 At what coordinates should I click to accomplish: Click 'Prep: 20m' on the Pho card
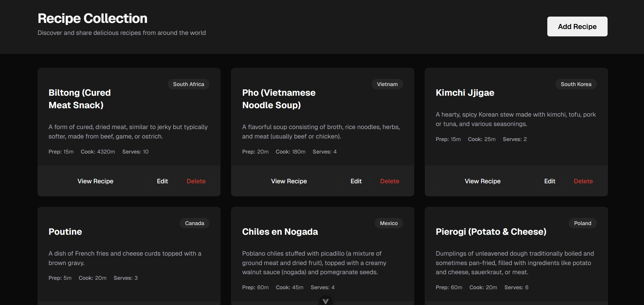255,152
